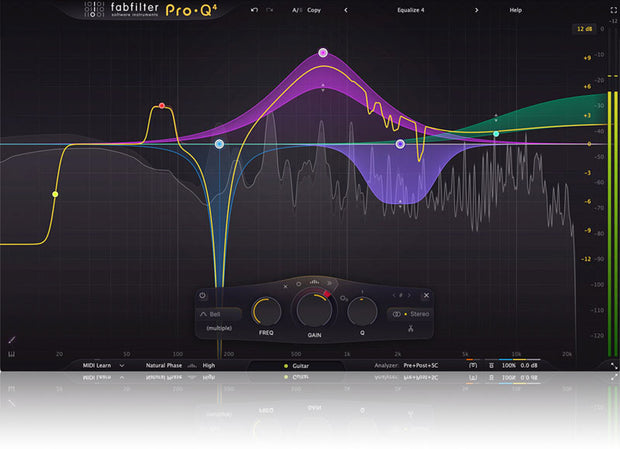The width and height of the screenshot is (620, 449).
Task: Click the split band scissors icon
Action: [x=411, y=328]
